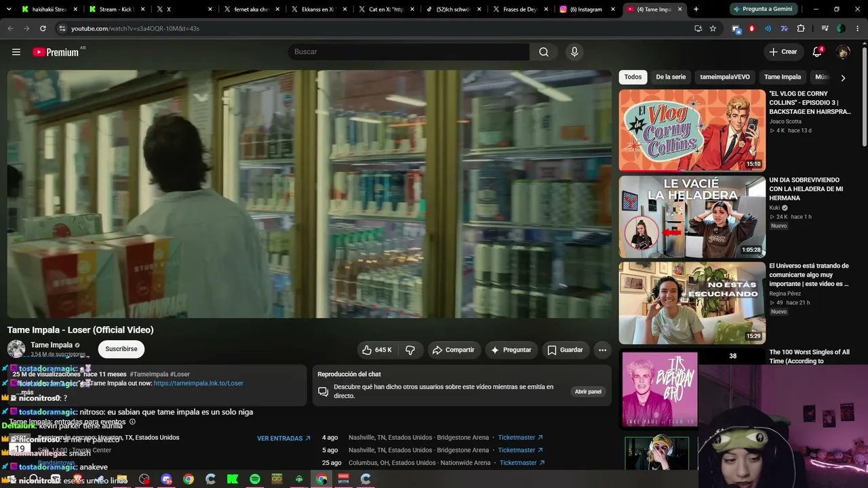Open the YouTube account avatar menu

pyautogui.click(x=843, y=52)
